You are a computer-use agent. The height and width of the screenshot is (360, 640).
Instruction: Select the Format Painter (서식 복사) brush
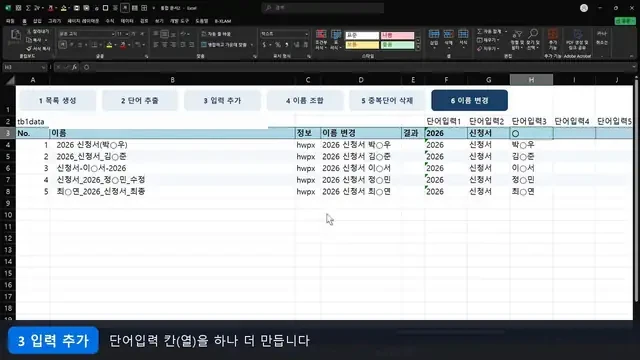(x=29, y=49)
